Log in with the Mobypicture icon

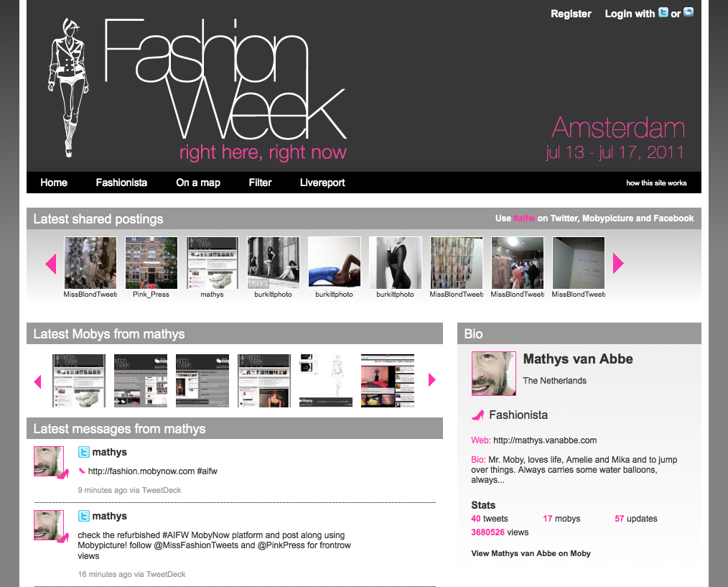pyautogui.click(x=689, y=12)
